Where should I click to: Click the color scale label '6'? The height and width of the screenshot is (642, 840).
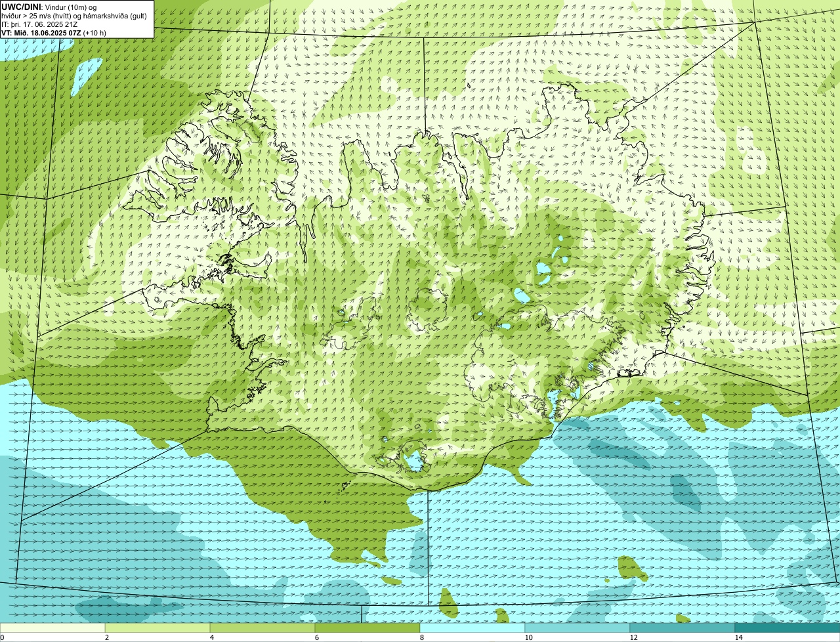click(317, 637)
